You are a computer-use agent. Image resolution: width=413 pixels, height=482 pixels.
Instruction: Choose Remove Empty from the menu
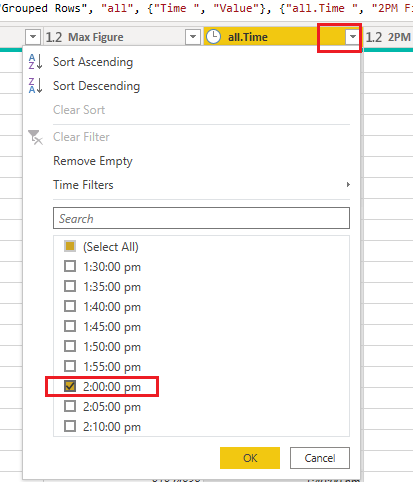[93, 161]
